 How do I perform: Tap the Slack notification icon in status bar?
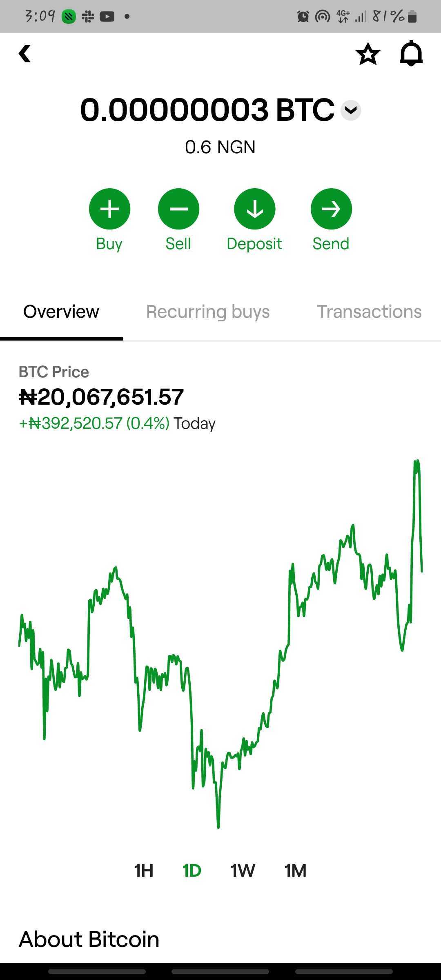88,17
